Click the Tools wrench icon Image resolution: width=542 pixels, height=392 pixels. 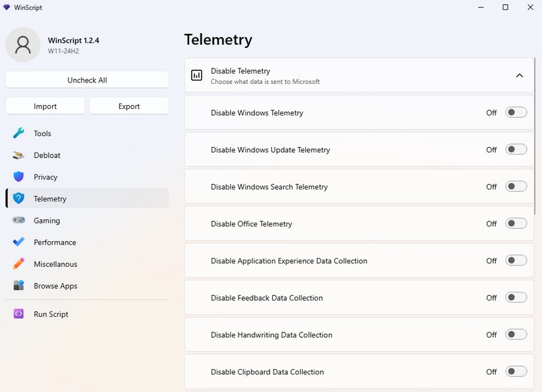19,133
